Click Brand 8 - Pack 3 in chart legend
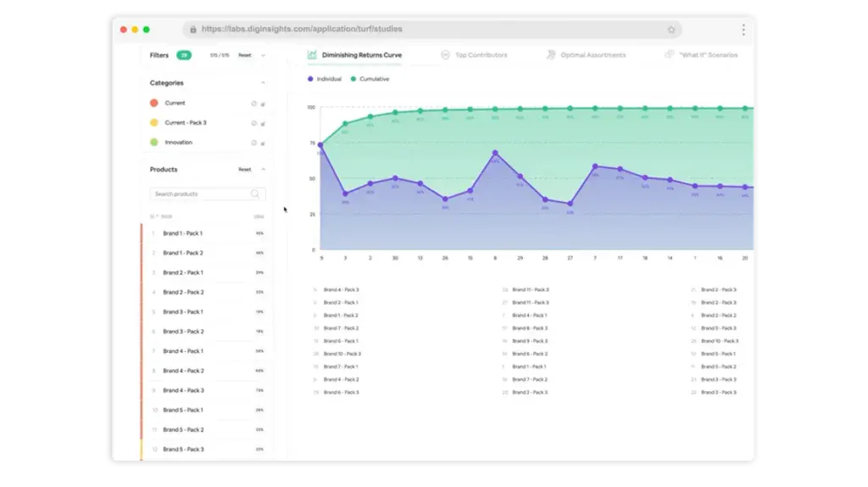 tap(530, 328)
